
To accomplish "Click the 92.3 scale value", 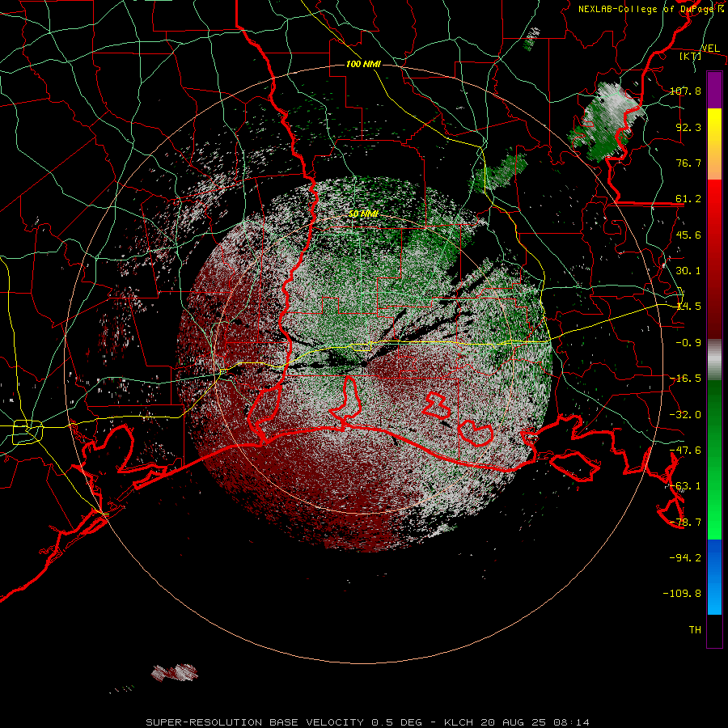I will point(688,127).
